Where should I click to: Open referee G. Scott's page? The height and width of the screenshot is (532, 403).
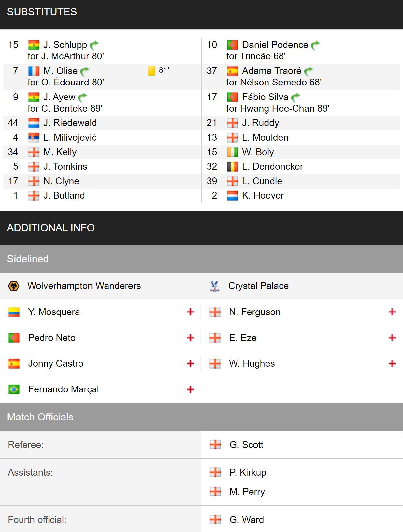[246, 445]
